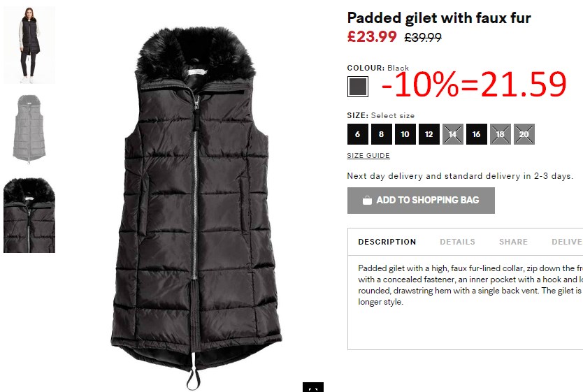View model wearing gilet thumbnail
The height and width of the screenshot is (392, 583).
(x=29, y=45)
